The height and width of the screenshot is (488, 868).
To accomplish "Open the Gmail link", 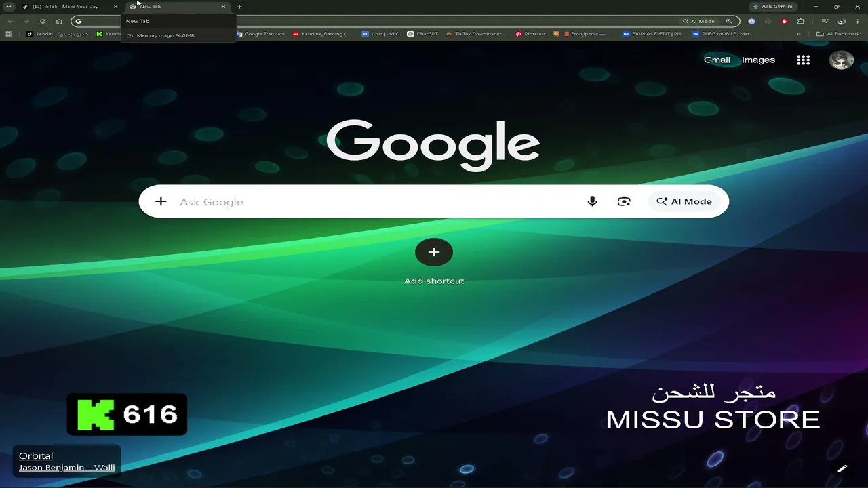I will tap(717, 60).
